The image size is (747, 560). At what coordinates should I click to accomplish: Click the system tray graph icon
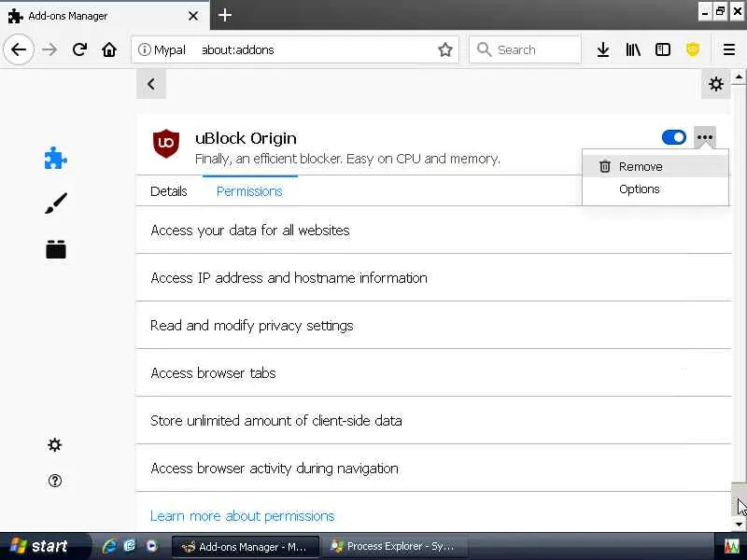tap(732, 546)
